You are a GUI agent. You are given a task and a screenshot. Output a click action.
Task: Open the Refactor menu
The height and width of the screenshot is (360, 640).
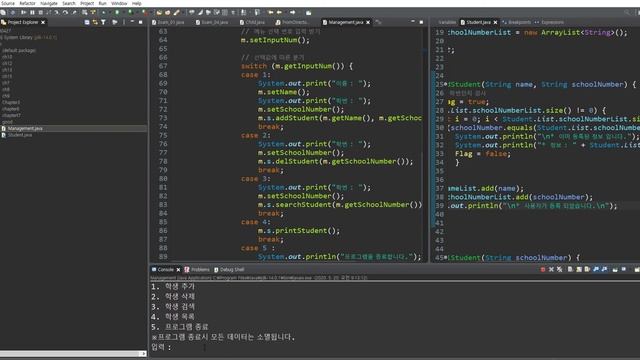27,3
